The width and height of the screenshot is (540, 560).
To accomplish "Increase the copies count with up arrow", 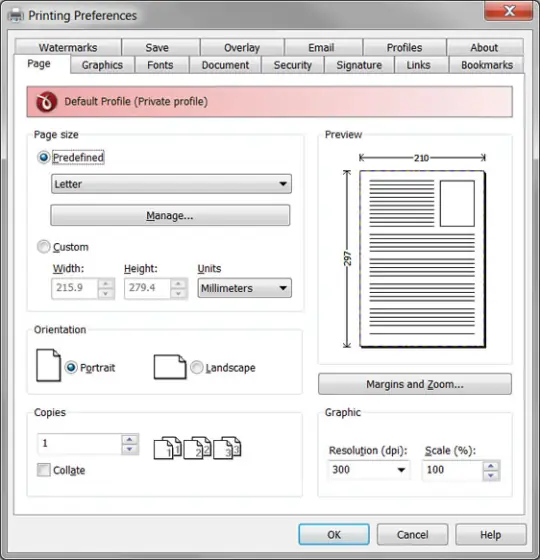I will coord(130,439).
